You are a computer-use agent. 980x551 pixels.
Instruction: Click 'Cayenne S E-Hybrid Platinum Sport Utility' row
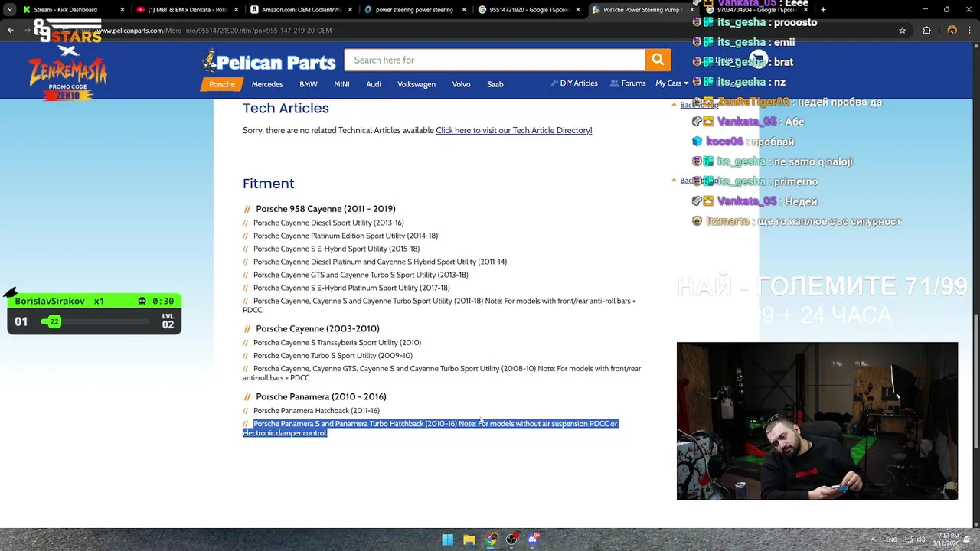click(x=351, y=288)
